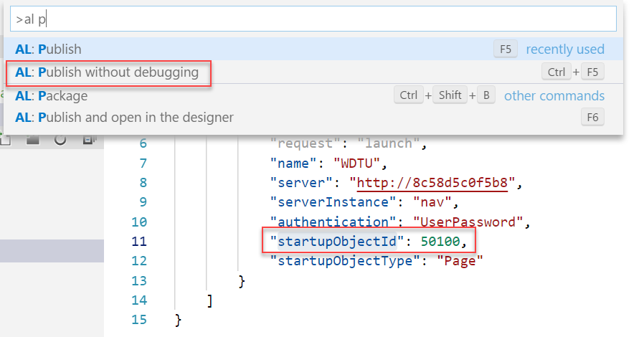The image size is (644, 337).
Task: Click the F5 keybinding badge beside AL: Publish
Action: coord(505,49)
